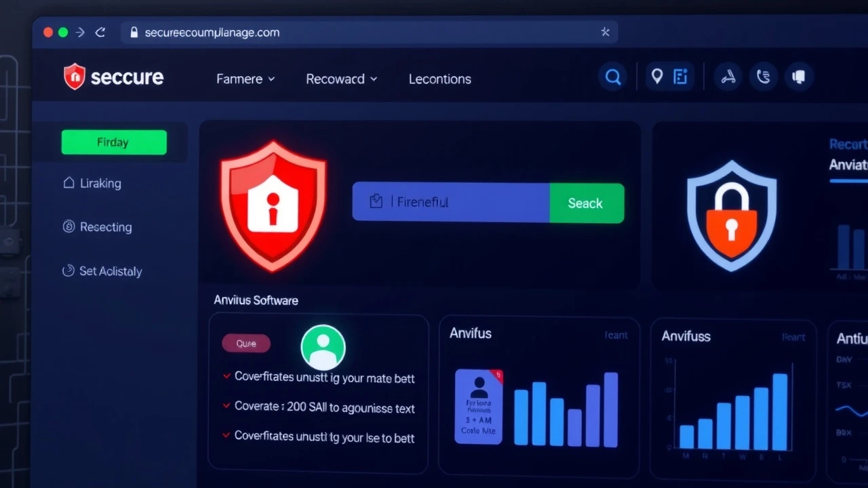Open the chat bubble icon in header
868x488 pixels.
(x=799, y=77)
